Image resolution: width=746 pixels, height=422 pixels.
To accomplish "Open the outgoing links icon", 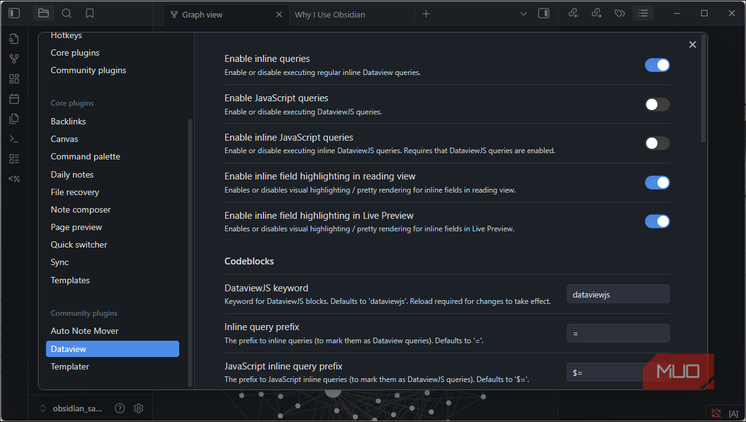I will 596,13.
